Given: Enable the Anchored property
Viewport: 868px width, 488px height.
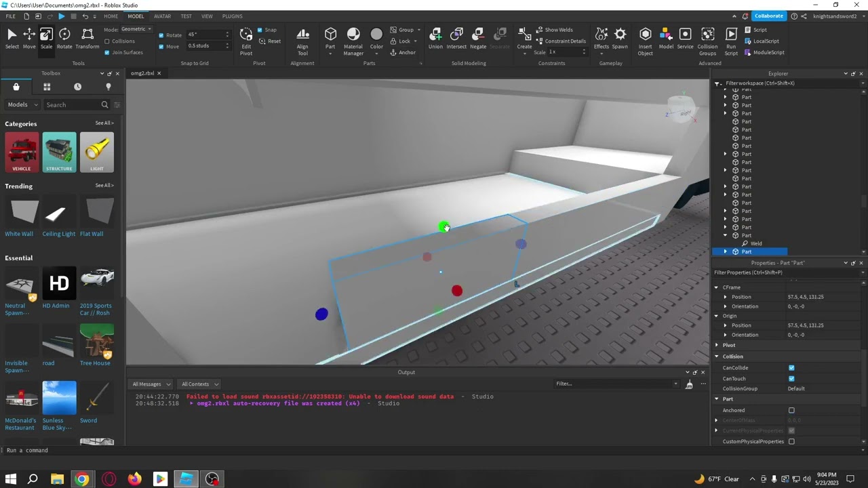Looking at the screenshot, I should coord(791,410).
